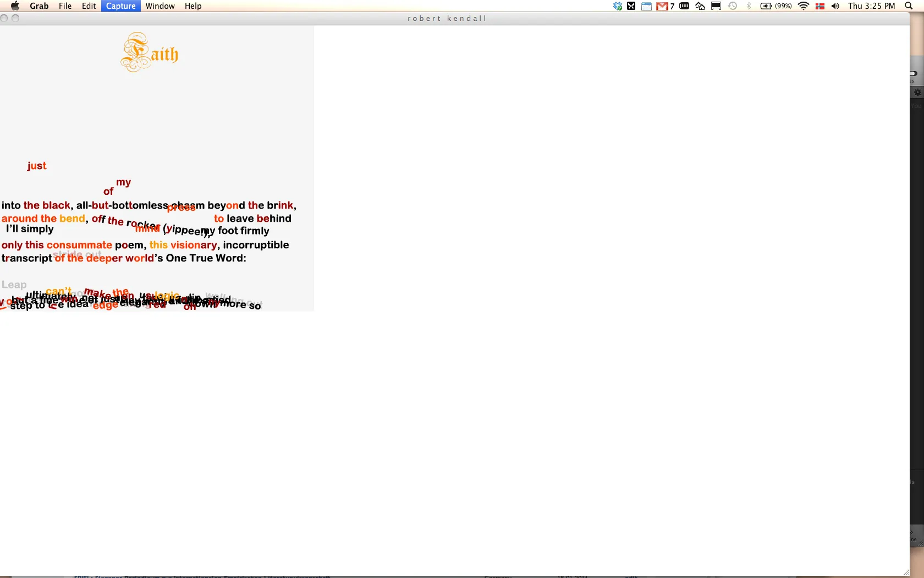Click the Gmail notifier icon
The width and height of the screenshot is (924, 578).
click(x=662, y=6)
